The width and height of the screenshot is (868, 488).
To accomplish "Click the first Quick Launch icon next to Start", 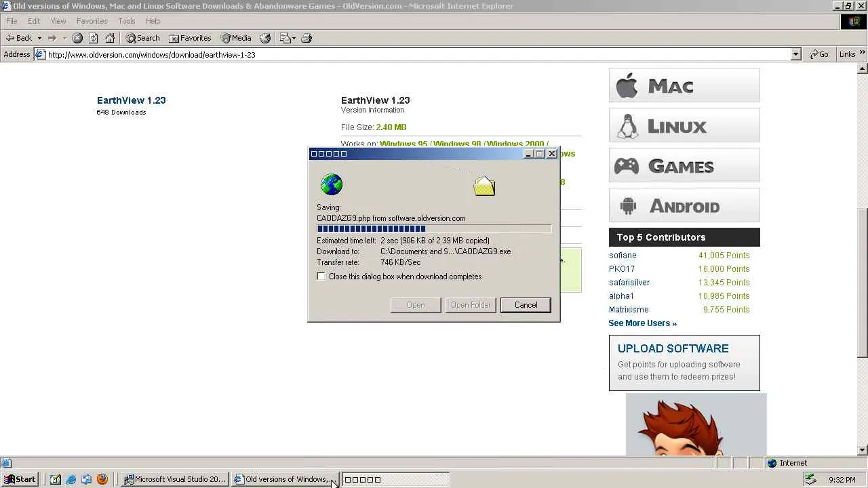I will [x=55, y=479].
